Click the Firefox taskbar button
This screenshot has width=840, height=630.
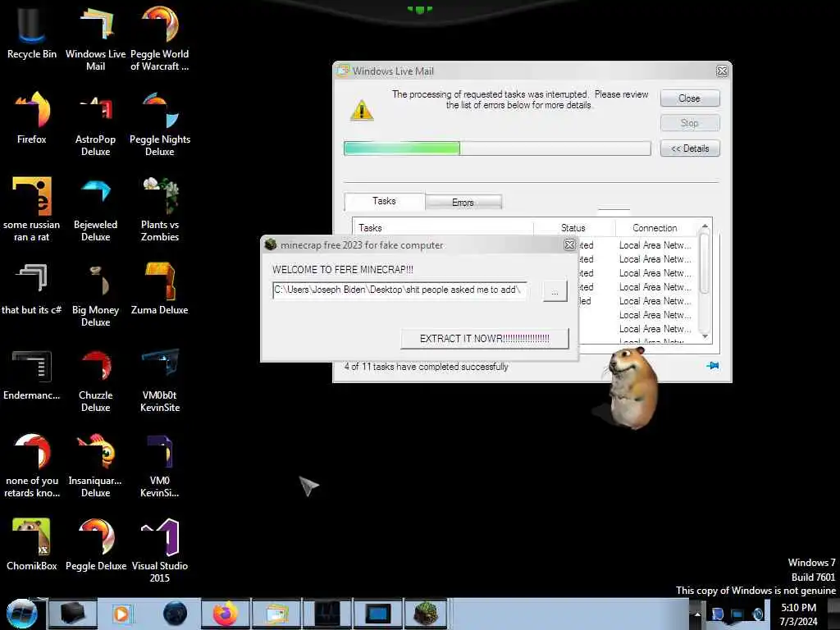click(x=226, y=614)
